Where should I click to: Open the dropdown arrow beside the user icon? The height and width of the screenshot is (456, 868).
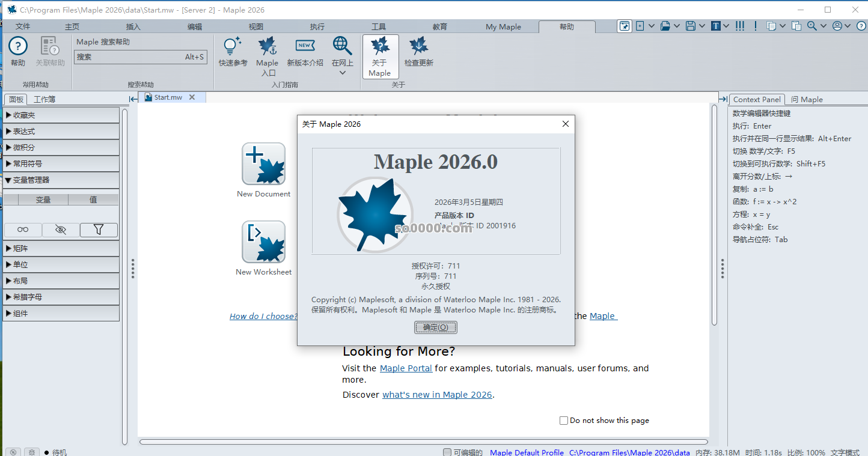848,26
